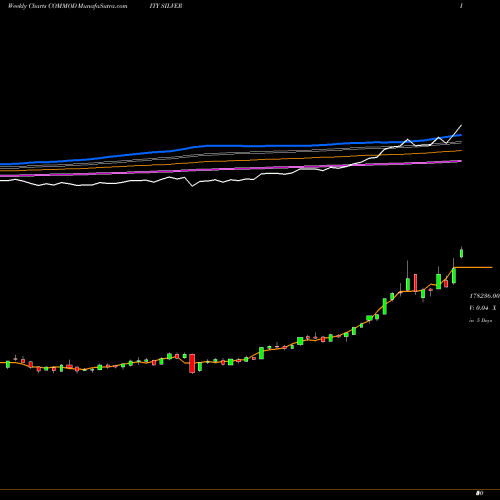The width and height of the screenshot is (500, 500).
Task: Click the "Weekly Charts COMMOD" title text
Action: coord(42,6)
